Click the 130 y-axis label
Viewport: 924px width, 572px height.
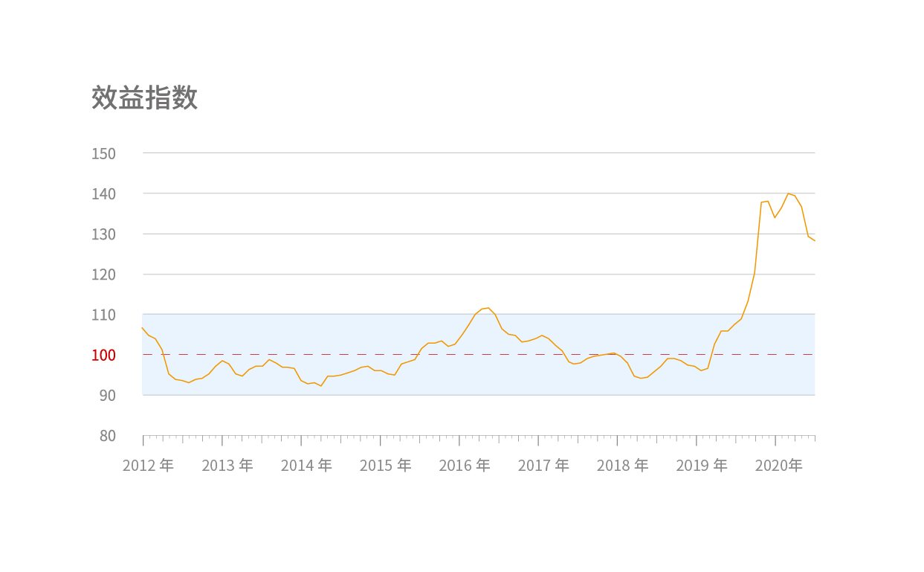point(103,234)
